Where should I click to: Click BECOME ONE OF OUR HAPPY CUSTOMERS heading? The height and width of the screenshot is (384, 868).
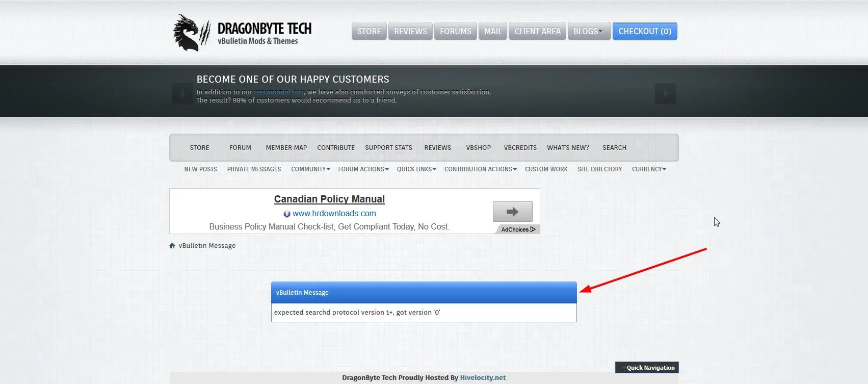tap(293, 80)
